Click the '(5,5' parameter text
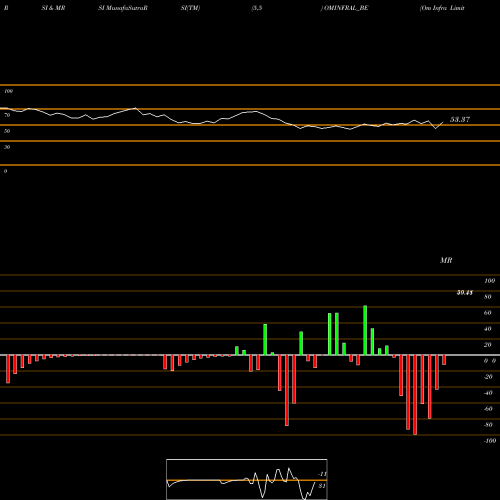This screenshot has width=500, height=500. (257, 8)
